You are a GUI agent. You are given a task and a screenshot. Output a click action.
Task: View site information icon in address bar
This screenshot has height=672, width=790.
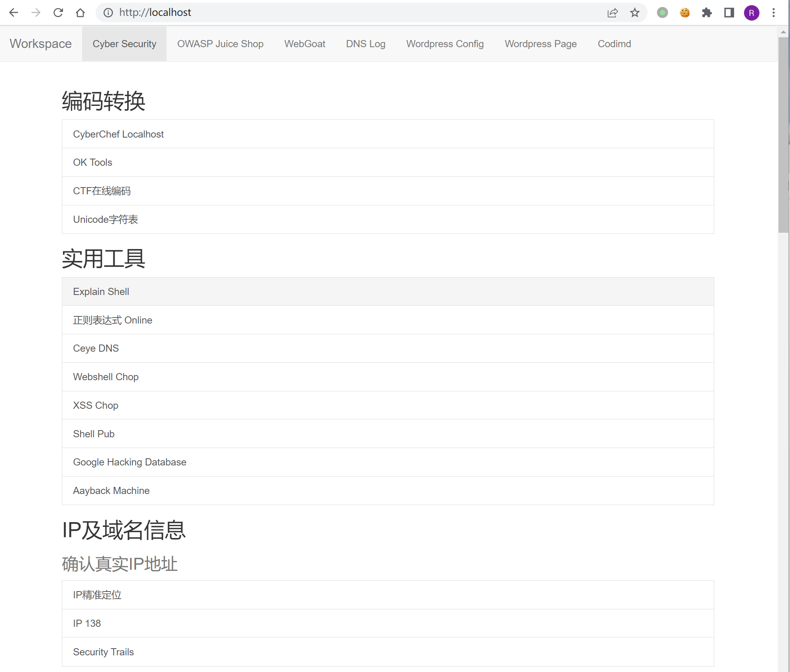tap(108, 13)
